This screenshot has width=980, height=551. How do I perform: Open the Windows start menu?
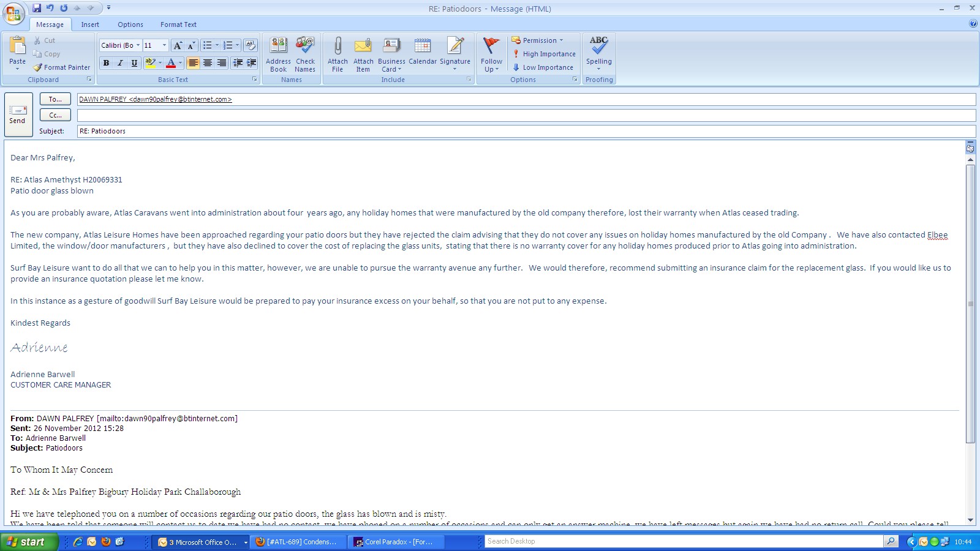pyautogui.click(x=29, y=542)
